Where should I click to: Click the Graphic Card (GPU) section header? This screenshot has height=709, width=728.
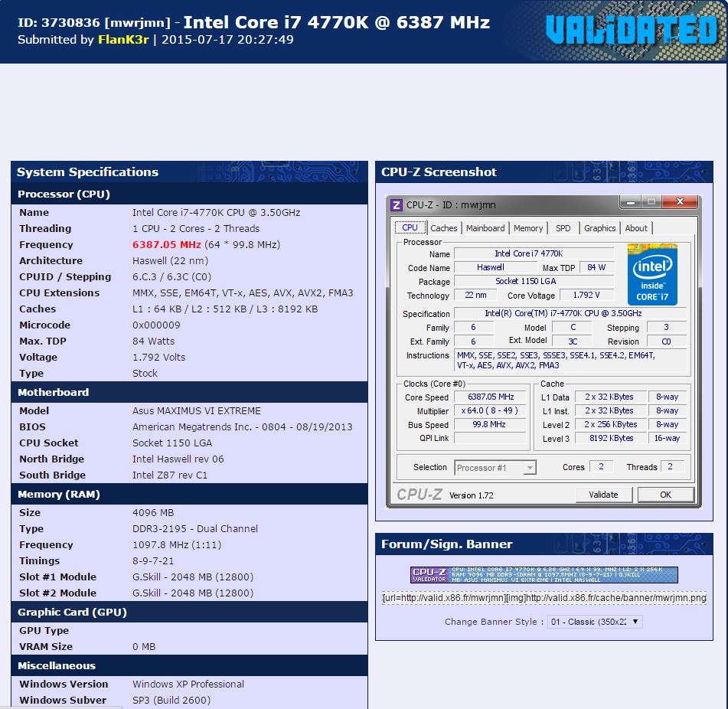[189, 613]
